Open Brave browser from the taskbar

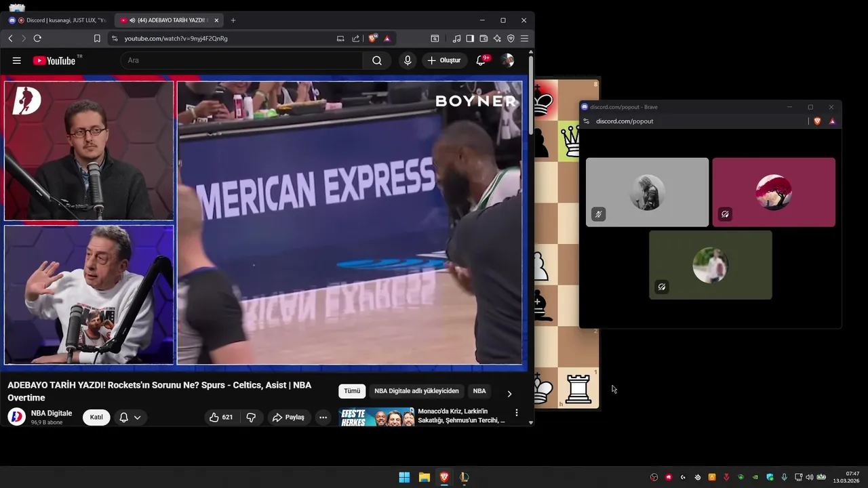point(444,477)
